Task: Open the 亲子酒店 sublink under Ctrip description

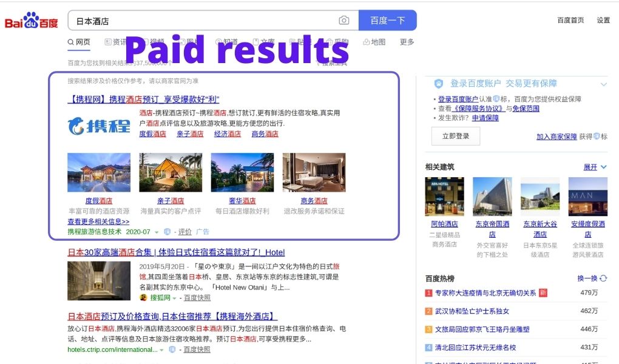Action: click(190, 134)
